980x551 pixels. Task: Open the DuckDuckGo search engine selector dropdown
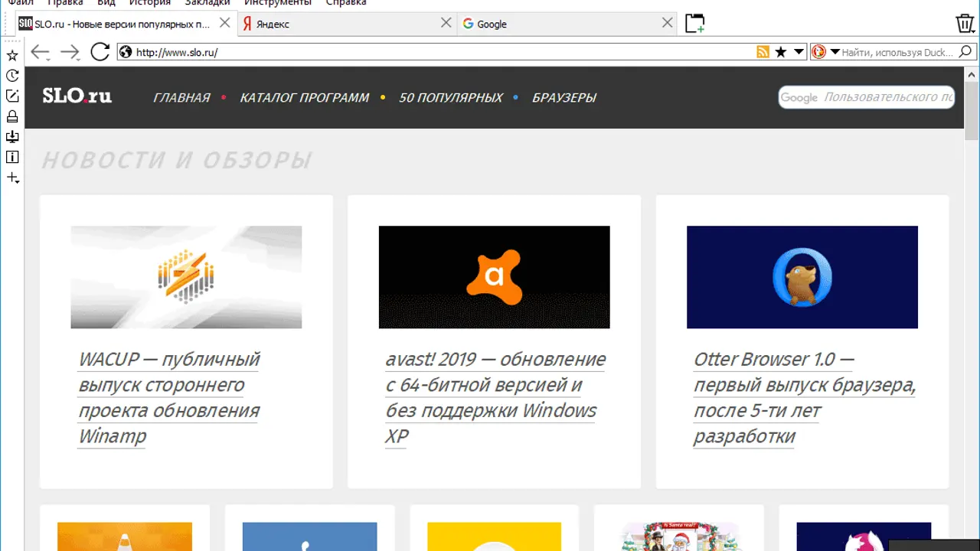(823, 52)
